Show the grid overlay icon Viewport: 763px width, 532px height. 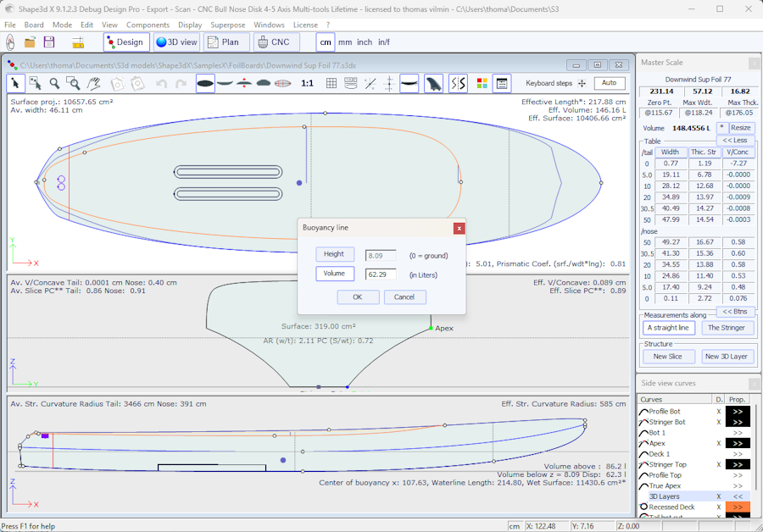pyautogui.click(x=331, y=83)
